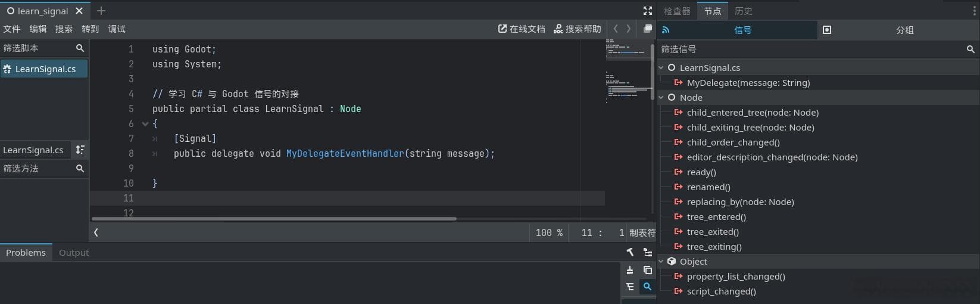
Task: Collapse the Node signal group
Action: 661,98
